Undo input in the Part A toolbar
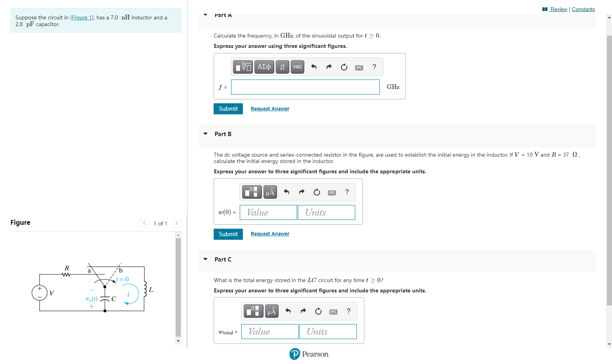612x364 pixels. click(x=314, y=67)
